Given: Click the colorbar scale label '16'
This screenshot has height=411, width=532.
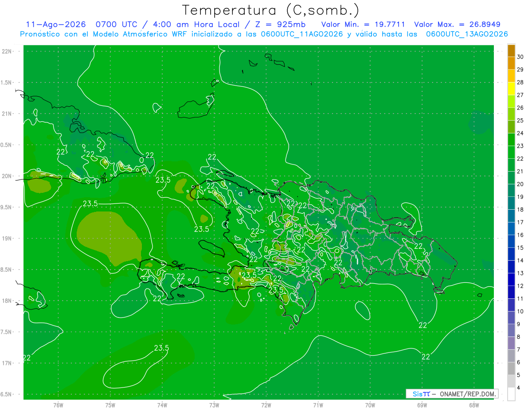Looking at the screenshot, I should coord(520,235).
